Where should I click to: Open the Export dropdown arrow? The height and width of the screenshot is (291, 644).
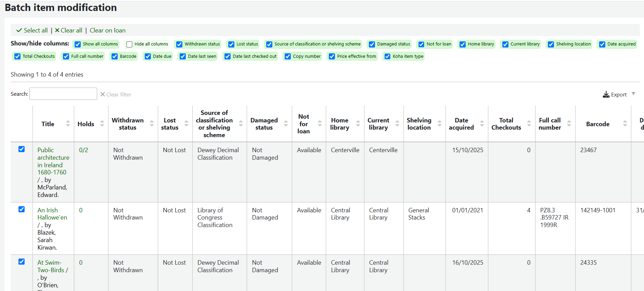coord(633,94)
